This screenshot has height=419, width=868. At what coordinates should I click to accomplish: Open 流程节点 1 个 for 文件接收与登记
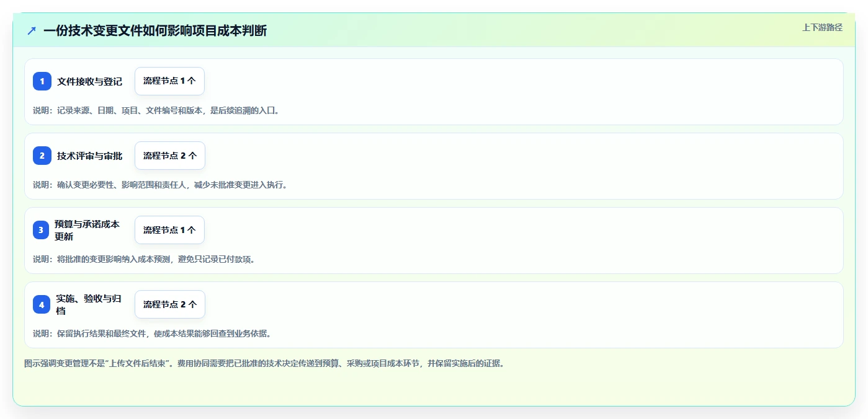(x=169, y=81)
